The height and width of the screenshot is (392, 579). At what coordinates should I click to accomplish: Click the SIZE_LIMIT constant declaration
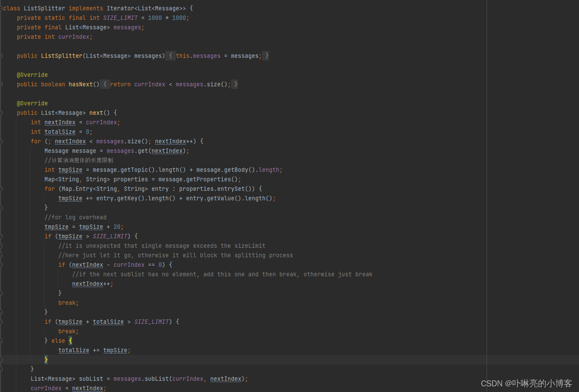pos(120,18)
